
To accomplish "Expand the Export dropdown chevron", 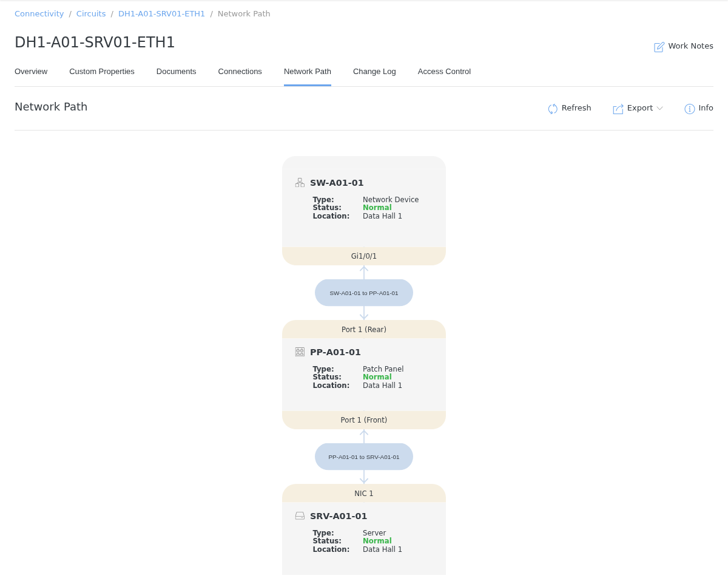I will pyautogui.click(x=660, y=108).
